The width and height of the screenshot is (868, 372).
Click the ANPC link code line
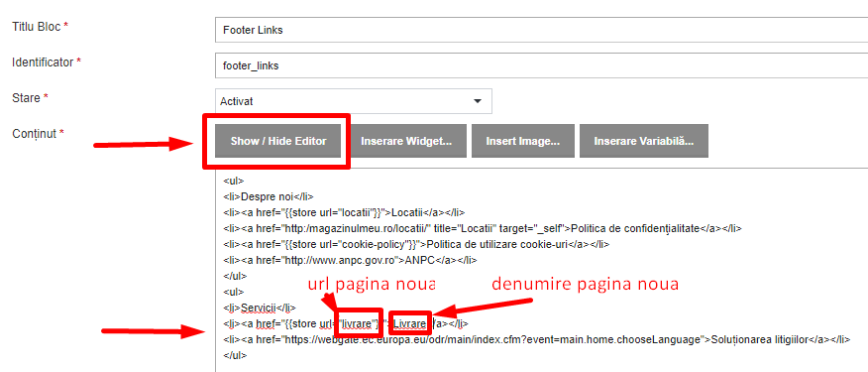coord(351,260)
